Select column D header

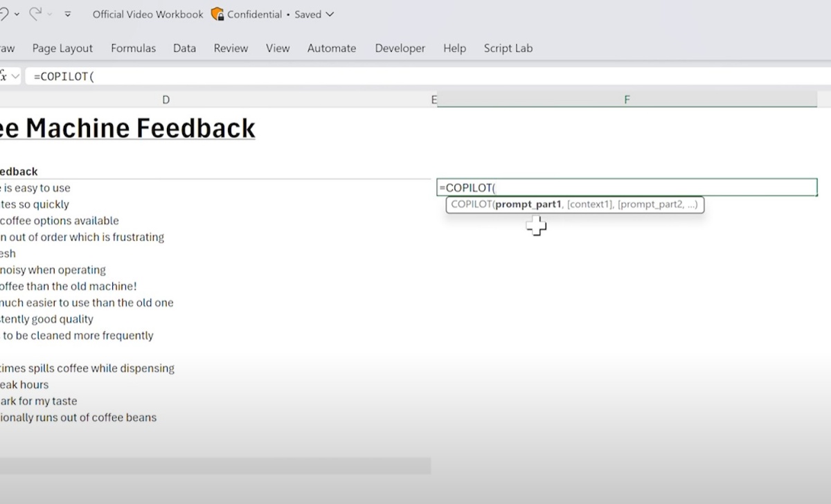(166, 100)
